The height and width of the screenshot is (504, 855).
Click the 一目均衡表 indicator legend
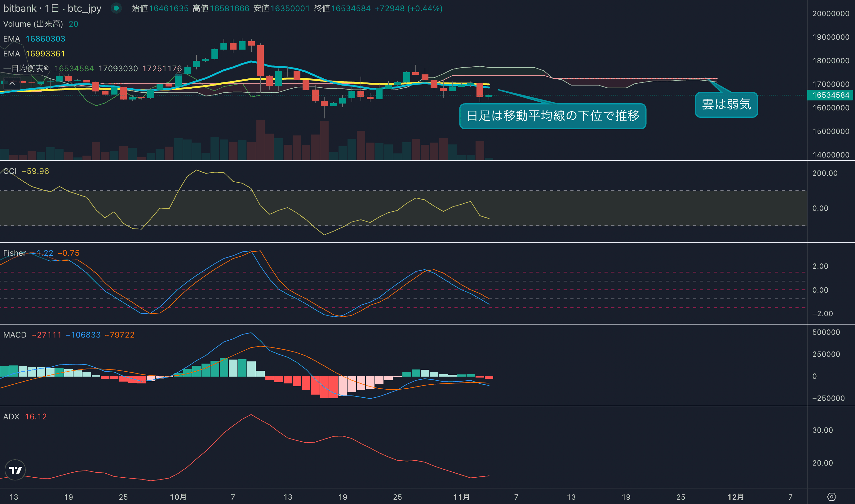click(26, 68)
